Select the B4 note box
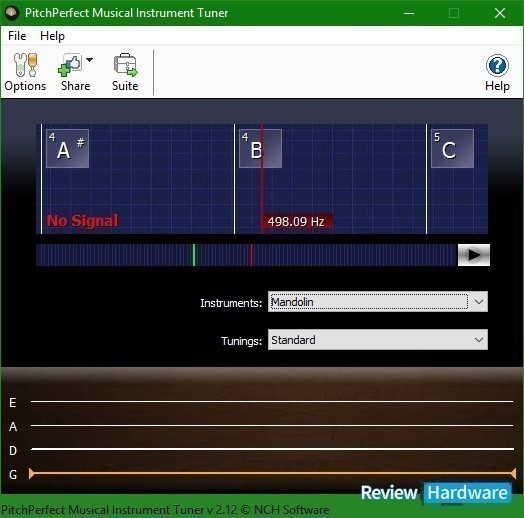Image resolution: width=524 pixels, height=518 pixels. [x=260, y=148]
